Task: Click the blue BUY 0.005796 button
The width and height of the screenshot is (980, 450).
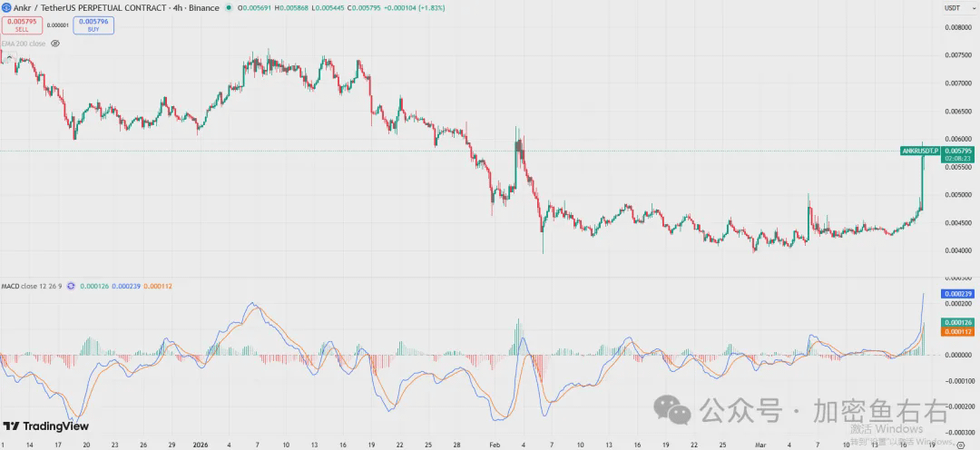Action: [x=93, y=25]
